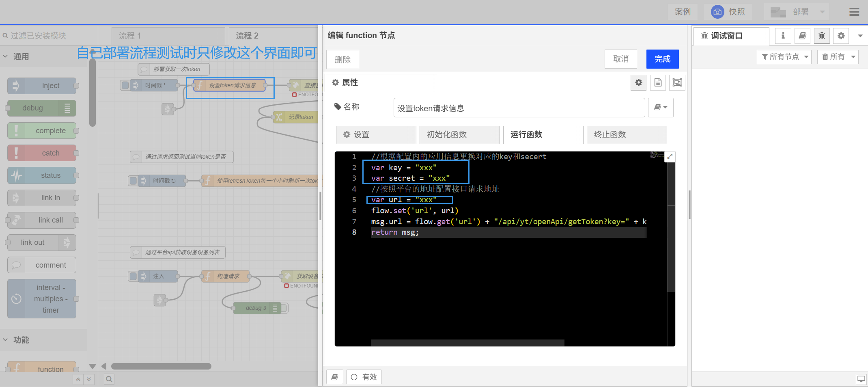Click the 部署 deploy button
Viewport: 868px width, 387px height.
tap(790, 12)
